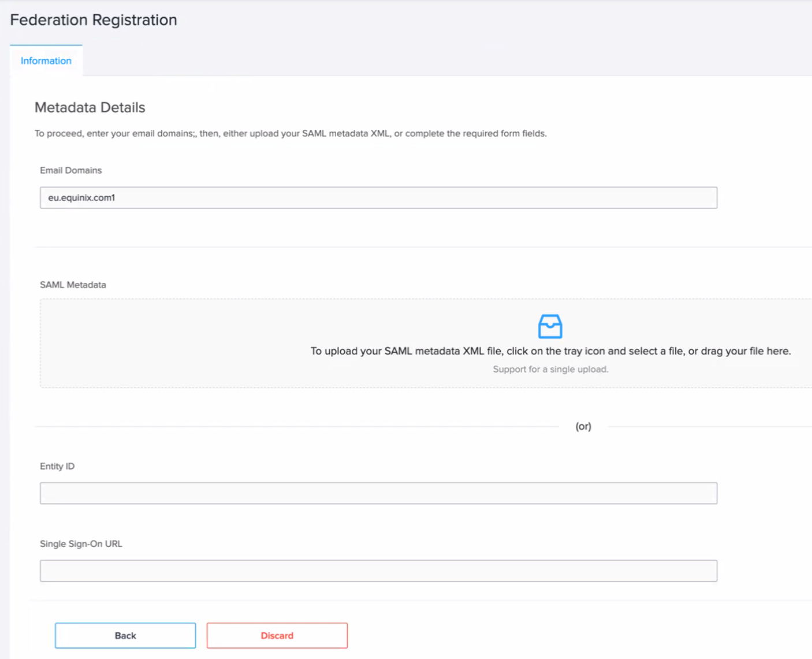Discard the federation registration
The width and height of the screenshot is (812, 659).
(x=277, y=635)
